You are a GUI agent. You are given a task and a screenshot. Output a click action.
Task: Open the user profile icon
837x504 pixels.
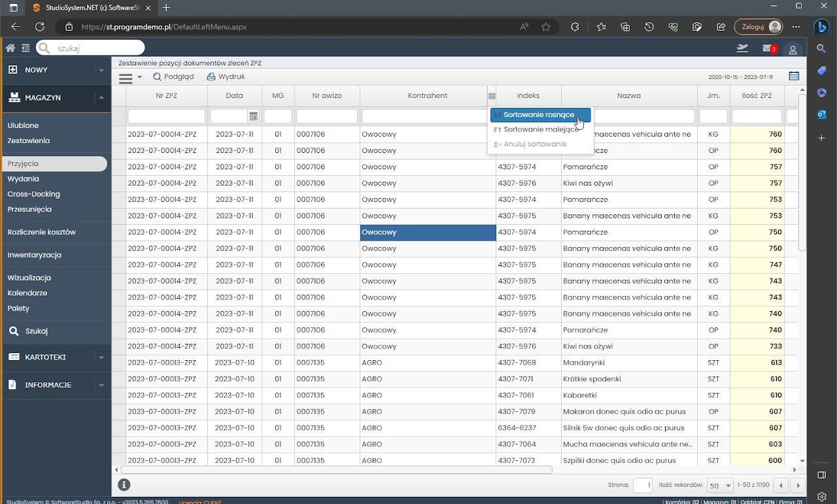pos(793,50)
